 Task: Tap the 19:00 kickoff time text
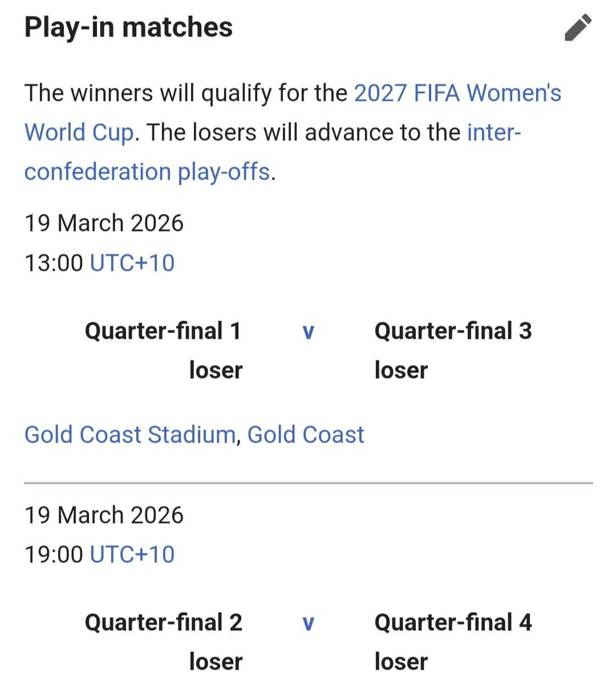54,554
